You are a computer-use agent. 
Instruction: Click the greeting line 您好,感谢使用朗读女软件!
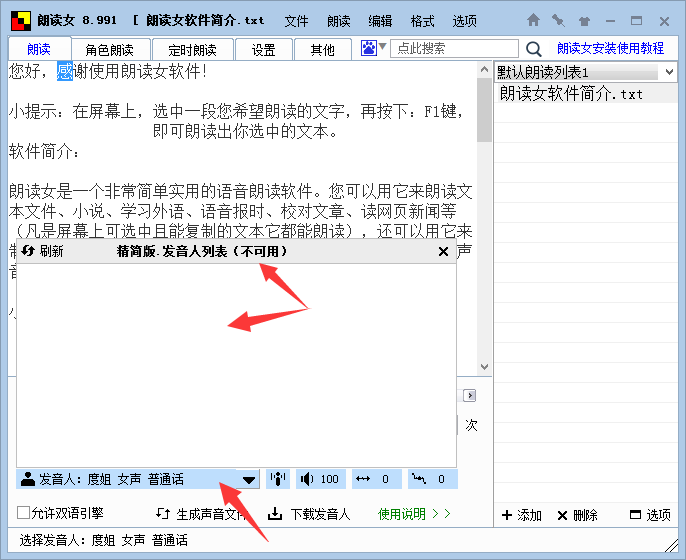coord(108,71)
